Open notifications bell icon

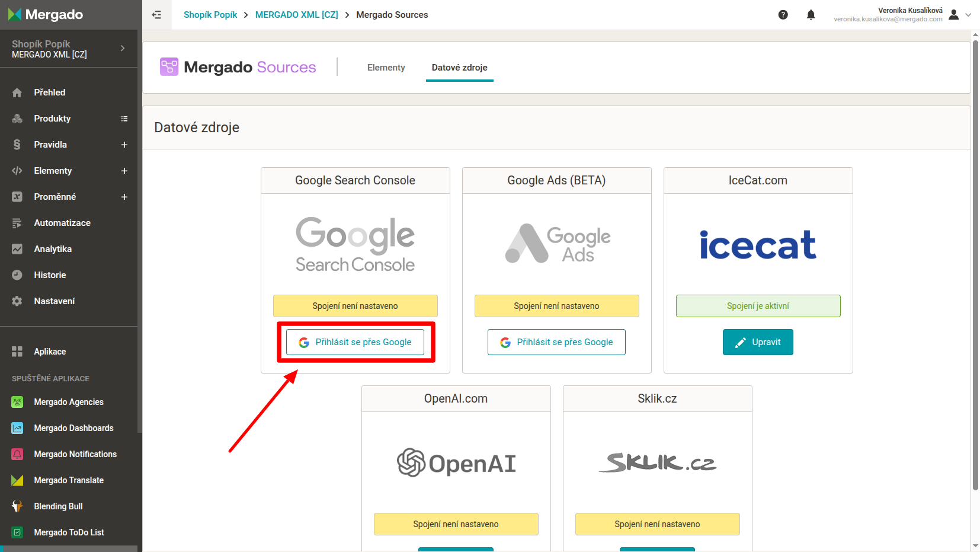[811, 15]
